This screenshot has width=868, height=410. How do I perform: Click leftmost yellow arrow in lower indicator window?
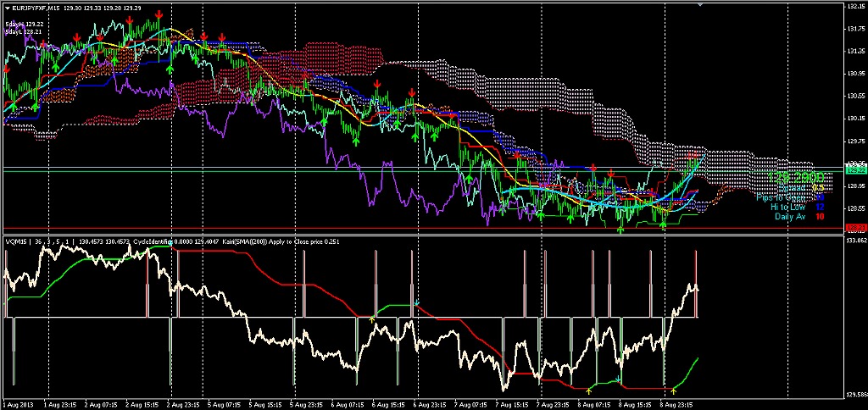pos(373,319)
